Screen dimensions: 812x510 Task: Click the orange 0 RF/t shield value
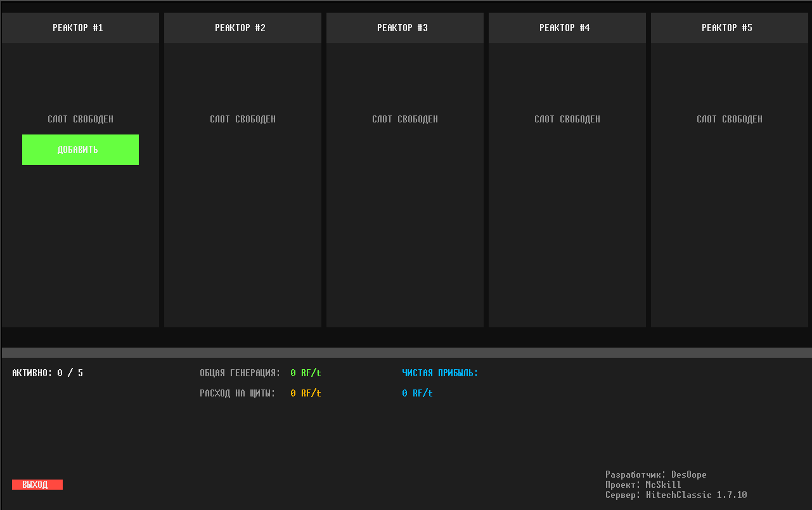306,393
